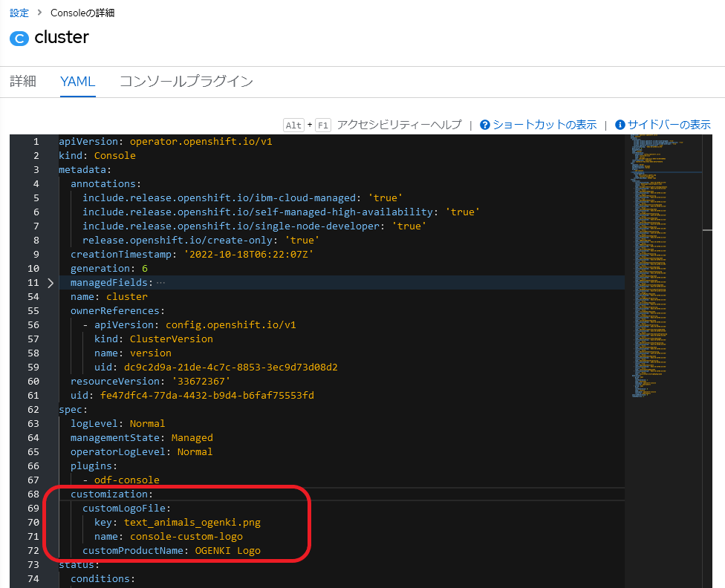725x588 pixels.
Task: Click the blue Console resource badge icon
Action: tap(19, 39)
